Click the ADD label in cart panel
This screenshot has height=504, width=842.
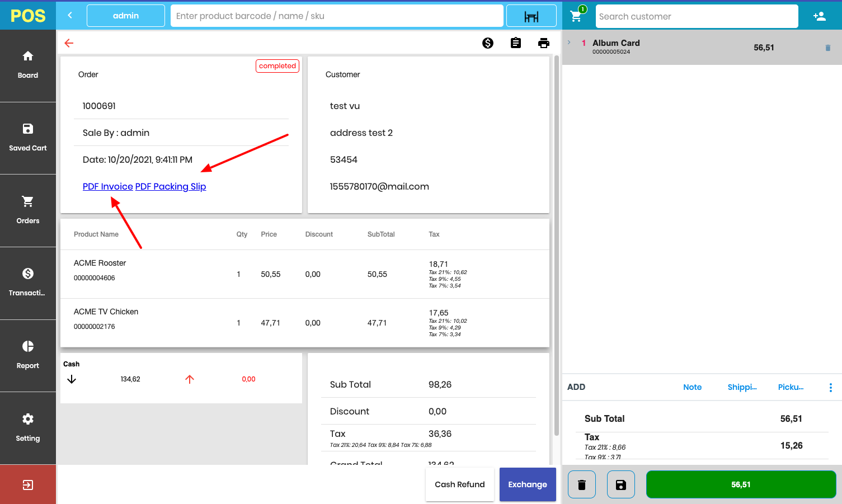pos(576,387)
